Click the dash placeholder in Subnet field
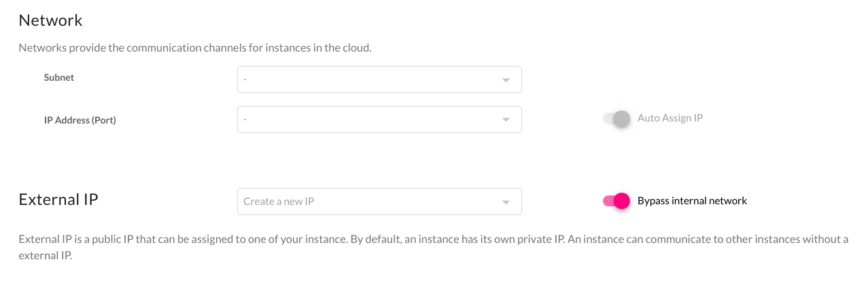 (245, 80)
